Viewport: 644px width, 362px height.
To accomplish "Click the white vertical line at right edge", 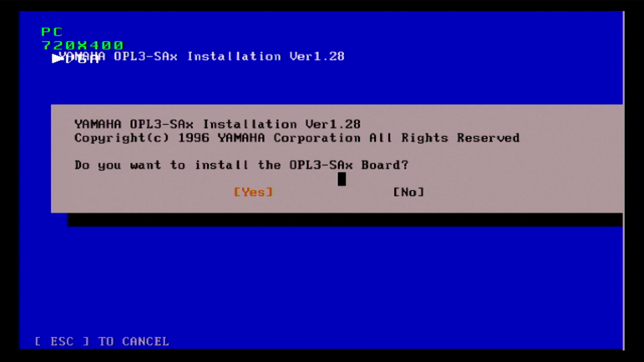I will coord(624,181).
